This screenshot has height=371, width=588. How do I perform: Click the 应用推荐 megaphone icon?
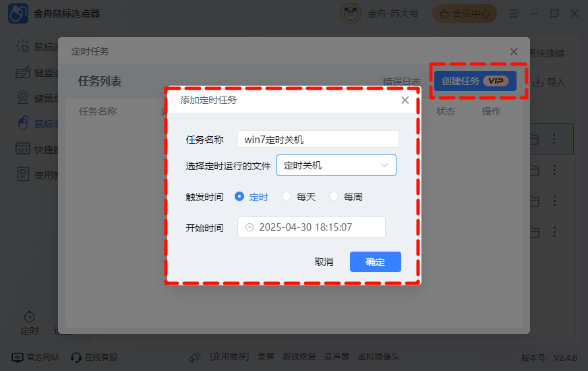click(x=195, y=357)
